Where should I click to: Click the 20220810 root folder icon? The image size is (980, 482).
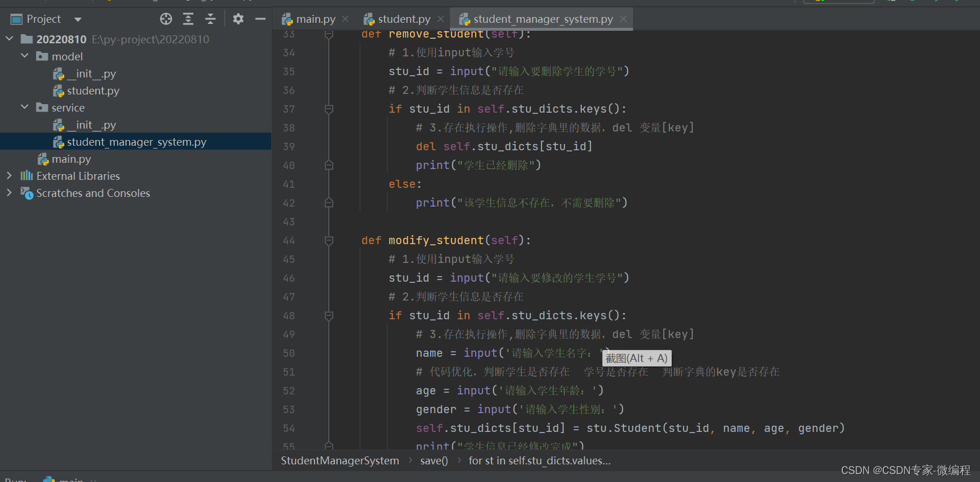coord(27,39)
